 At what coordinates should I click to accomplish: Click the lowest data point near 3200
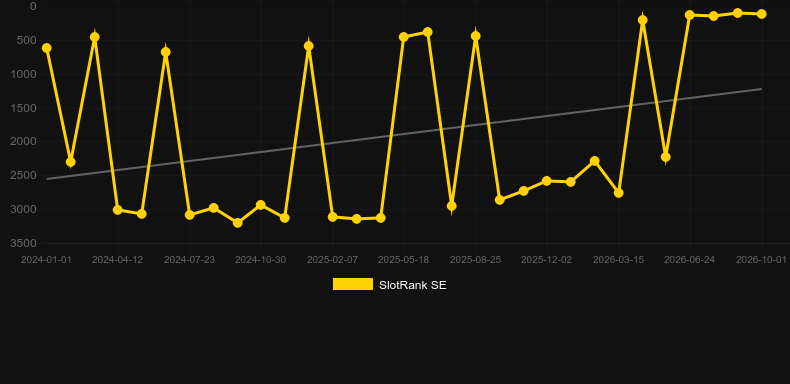[x=238, y=223]
